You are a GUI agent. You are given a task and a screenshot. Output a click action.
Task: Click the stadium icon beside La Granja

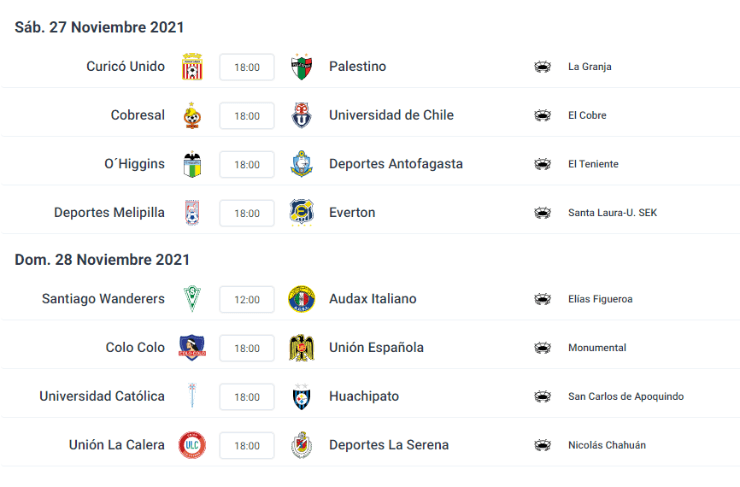[x=543, y=67]
